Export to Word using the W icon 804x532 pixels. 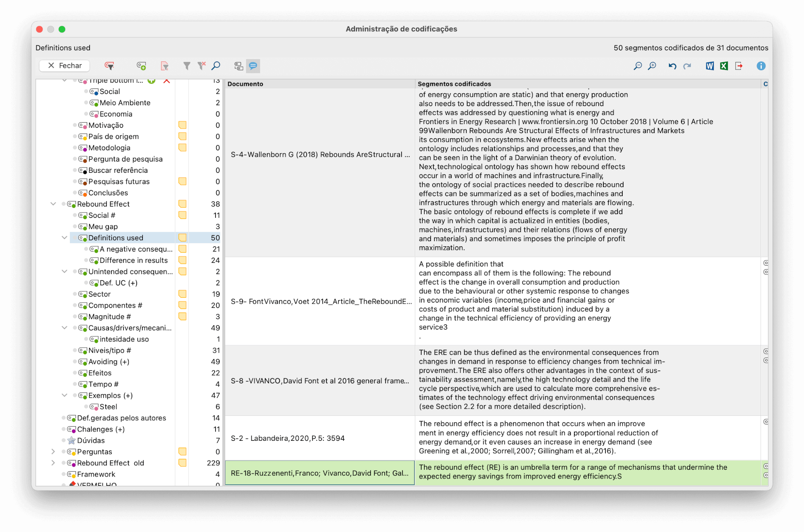click(710, 65)
